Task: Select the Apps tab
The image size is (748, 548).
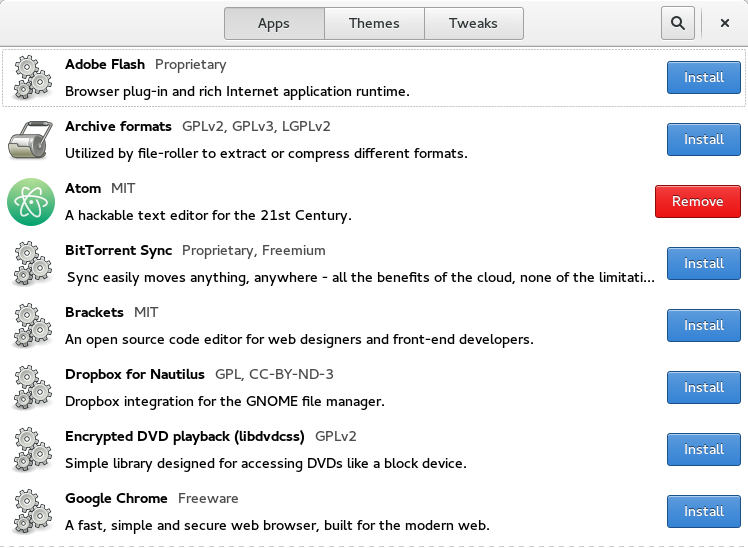Action: tap(274, 23)
